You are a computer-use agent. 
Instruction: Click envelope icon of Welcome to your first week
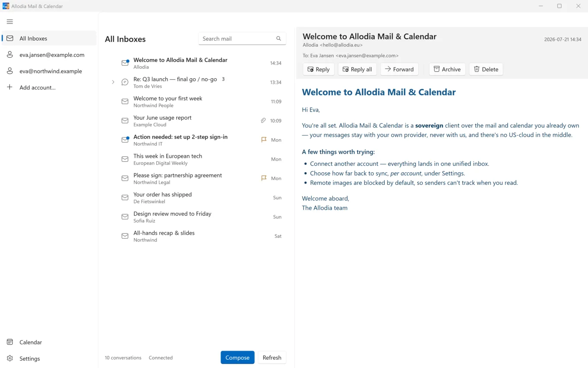125,101
